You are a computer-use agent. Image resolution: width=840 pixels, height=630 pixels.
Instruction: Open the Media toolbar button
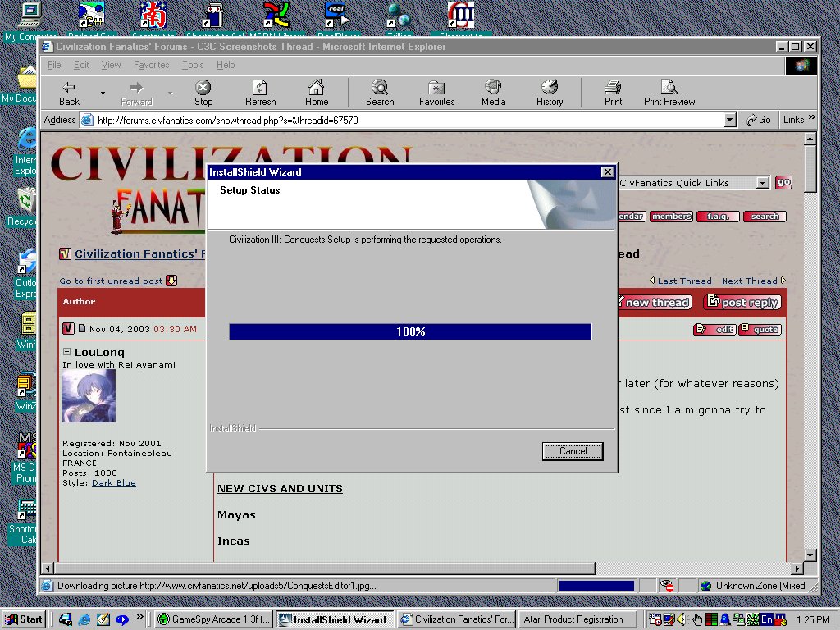[493, 93]
